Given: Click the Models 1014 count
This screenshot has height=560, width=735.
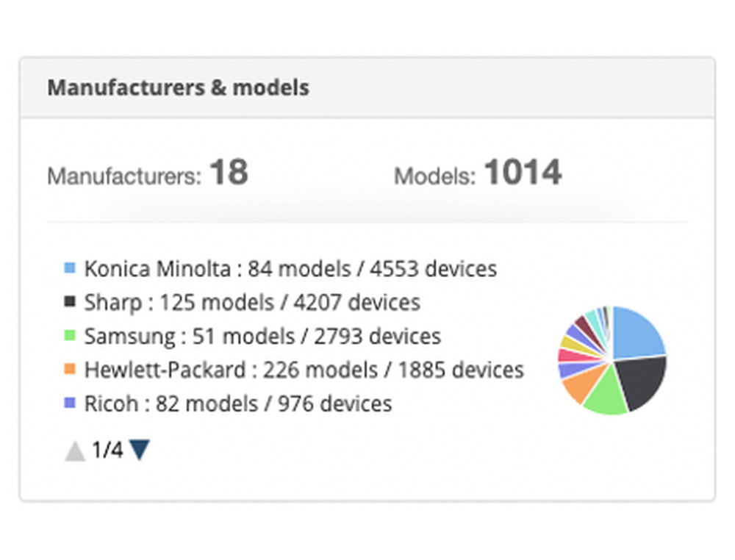Looking at the screenshot, I should (522, 173).
